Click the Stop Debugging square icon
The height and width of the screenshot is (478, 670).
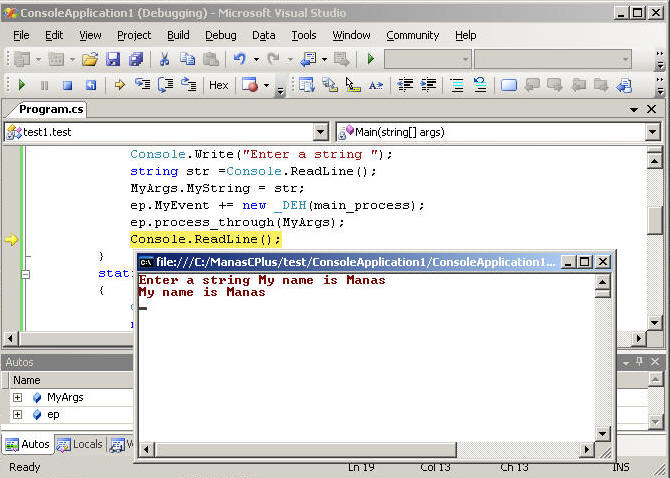click(67, 86)
